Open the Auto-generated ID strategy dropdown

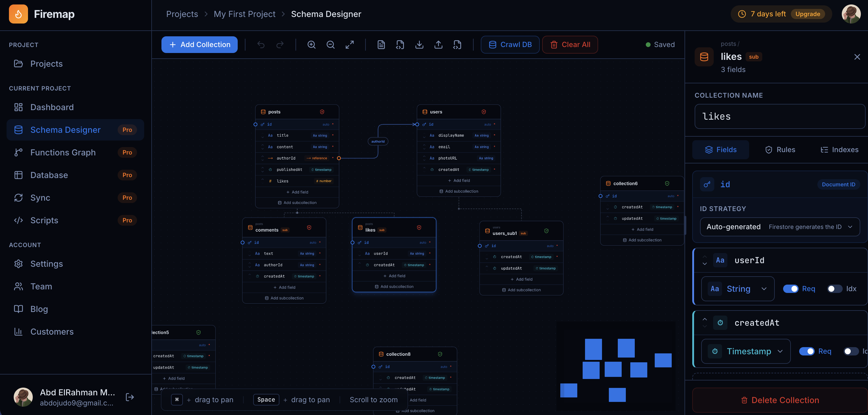pyautogui.click(x=780, y=227)
